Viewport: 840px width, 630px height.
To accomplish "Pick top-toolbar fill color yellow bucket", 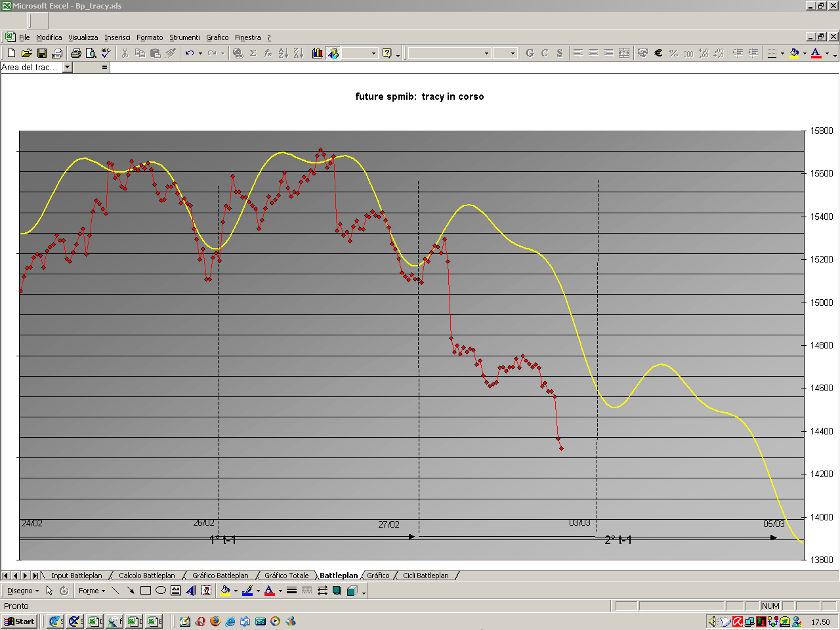I will pos(794,53).
